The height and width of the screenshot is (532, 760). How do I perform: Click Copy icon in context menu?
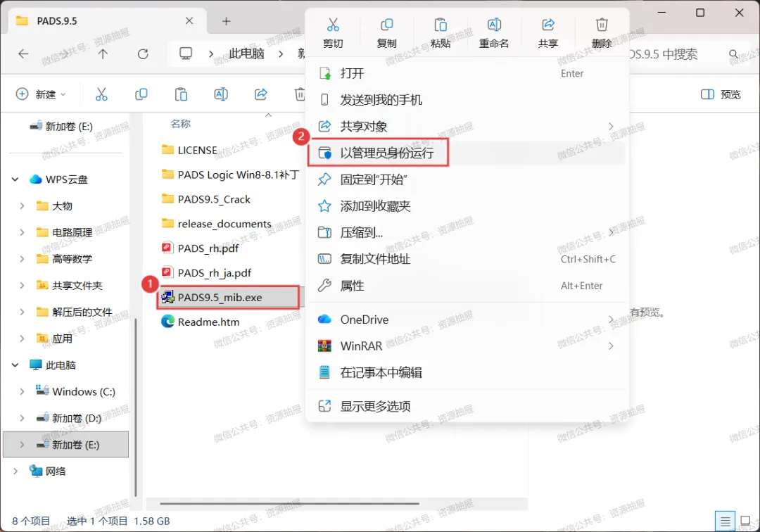[x=387, y=32]
